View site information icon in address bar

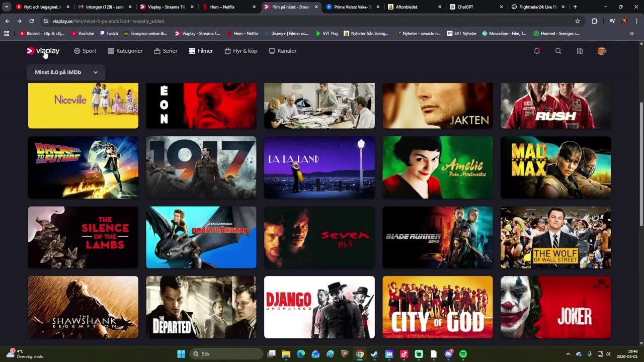point(46,21)
